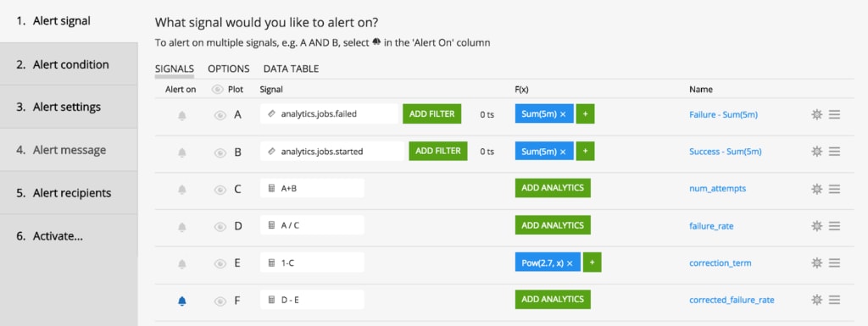The width and height of the screenshot is (868, 326).
Task: Hide plot D using its eye icon
Action: (220, 226)
